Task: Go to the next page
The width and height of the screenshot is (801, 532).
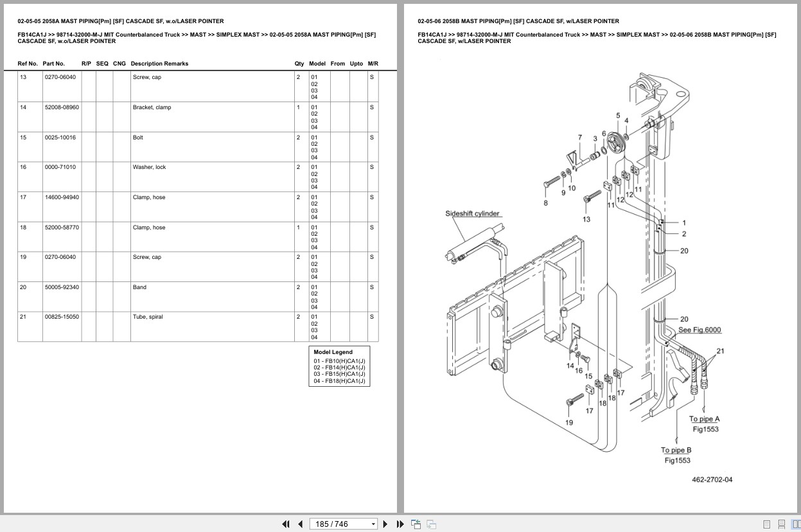Action: click(385, 524)
